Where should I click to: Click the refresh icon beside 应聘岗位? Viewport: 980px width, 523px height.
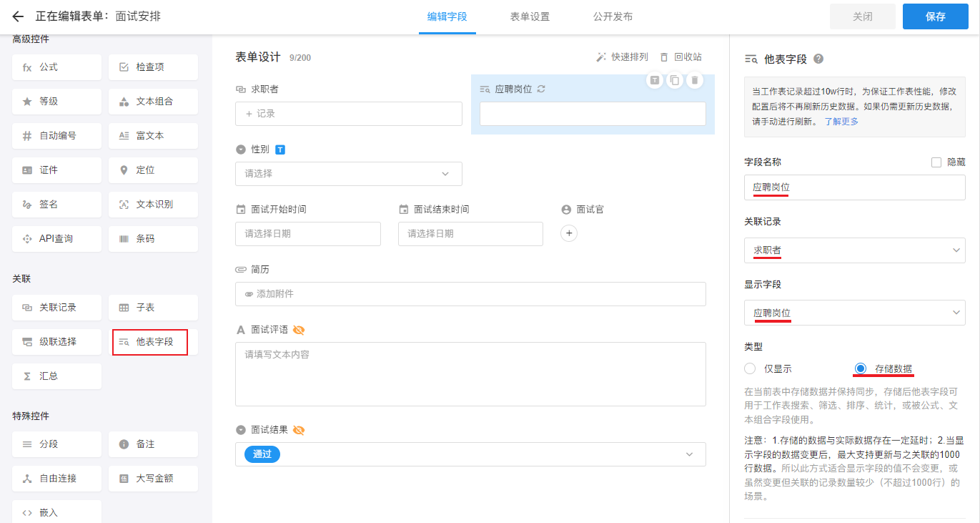[x=541, y=89]
